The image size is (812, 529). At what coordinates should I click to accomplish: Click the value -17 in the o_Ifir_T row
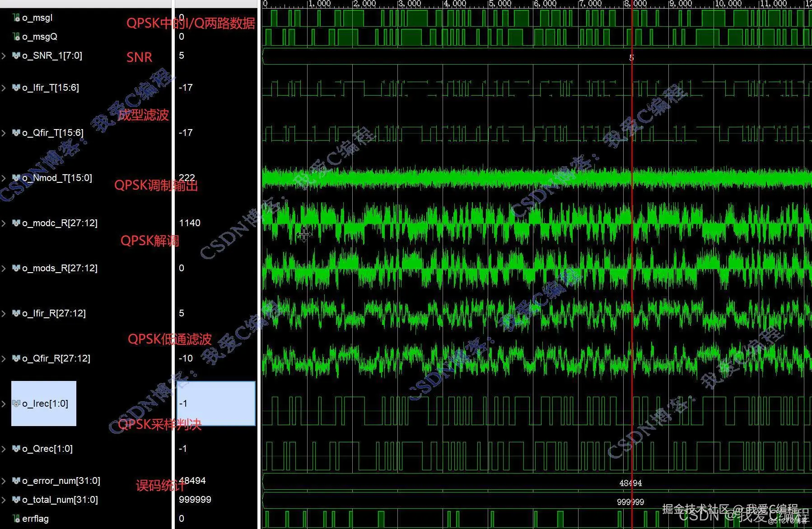186,88
